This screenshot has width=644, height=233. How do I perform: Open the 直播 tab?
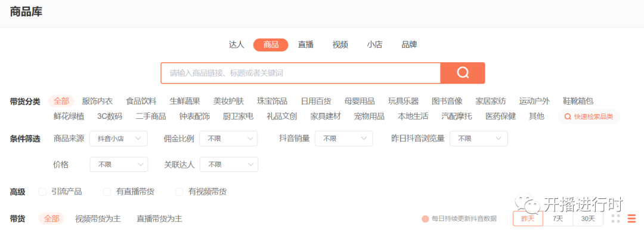pyautogui.click(x=306, y=45)
